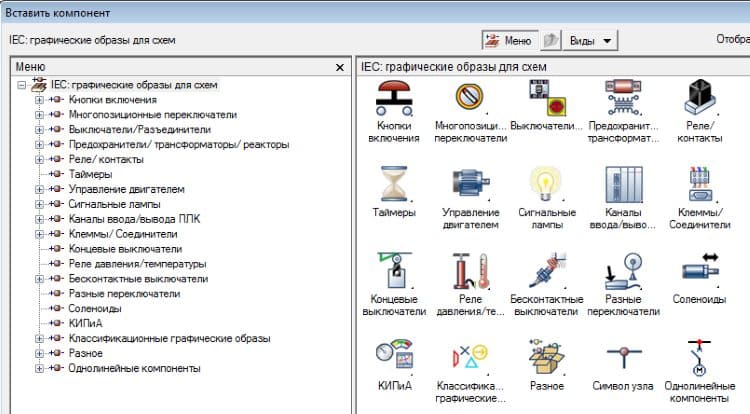Open the Концевые выключатели limit switch icon
This screenshot has width=750, height=414.
[394, 271]
